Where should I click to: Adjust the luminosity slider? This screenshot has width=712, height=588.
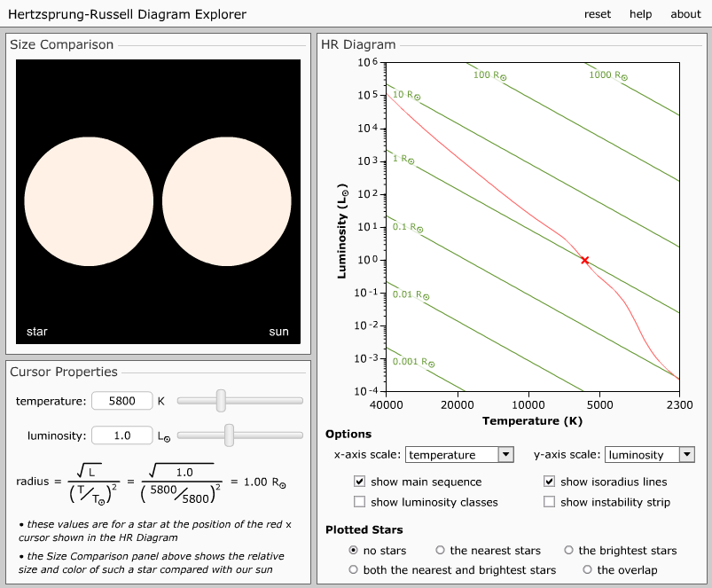228,436
